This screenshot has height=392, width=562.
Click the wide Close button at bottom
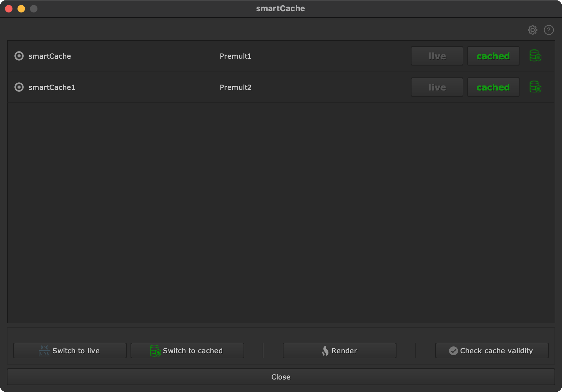click(x=281, y=377)
